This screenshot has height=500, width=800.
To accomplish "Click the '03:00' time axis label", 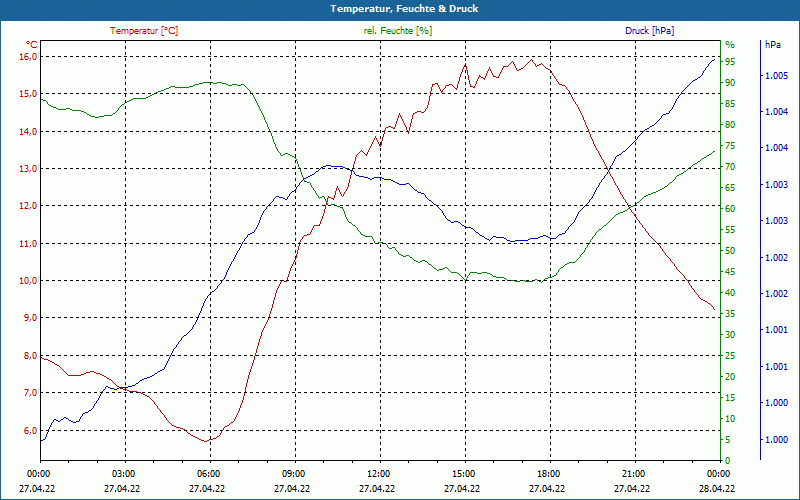I will click(122, 474).
